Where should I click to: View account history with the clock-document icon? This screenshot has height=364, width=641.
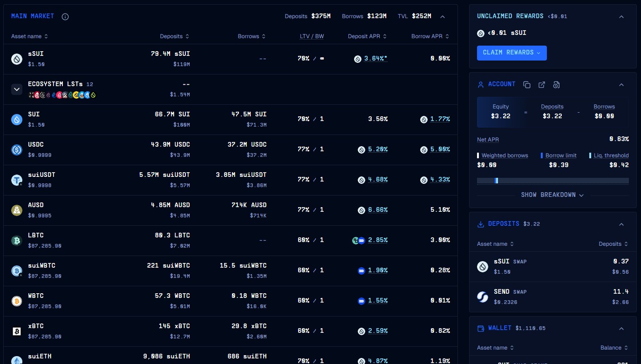click(x=556, y=85)
